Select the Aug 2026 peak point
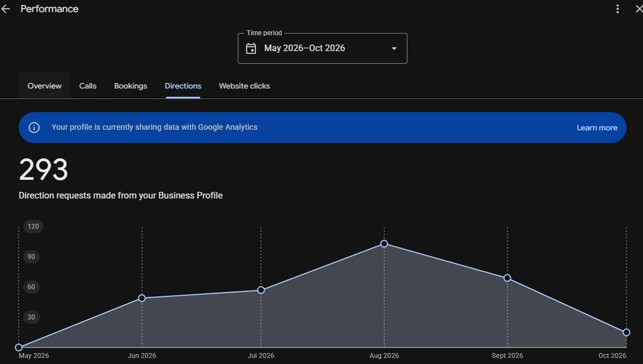This screenshot has height=364, width=643. tap(384, 244)
